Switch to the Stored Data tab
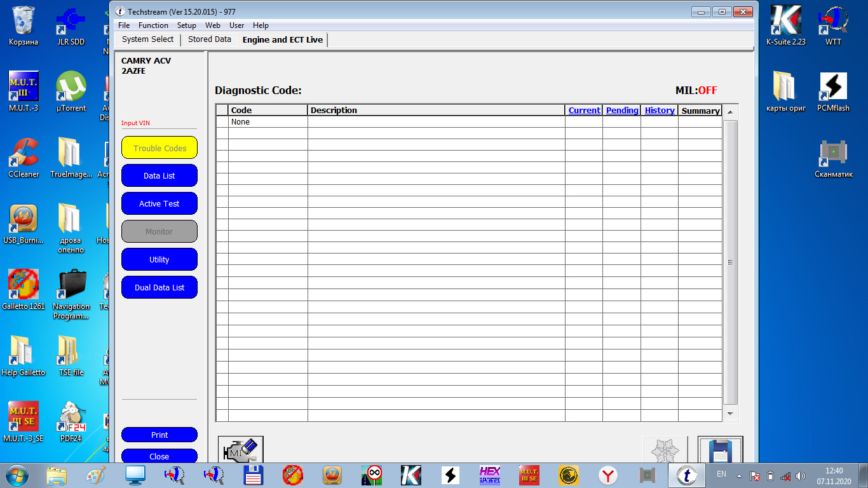 (210, 39)
